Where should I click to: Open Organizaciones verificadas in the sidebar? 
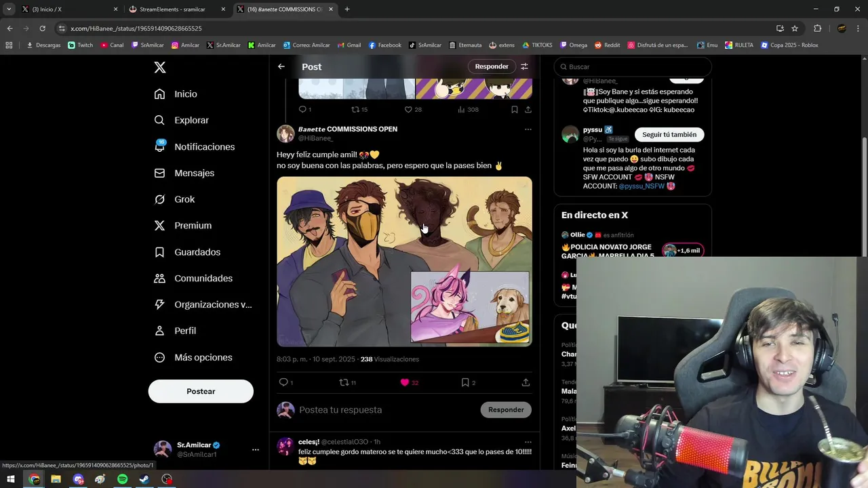[x=203, y=304]
